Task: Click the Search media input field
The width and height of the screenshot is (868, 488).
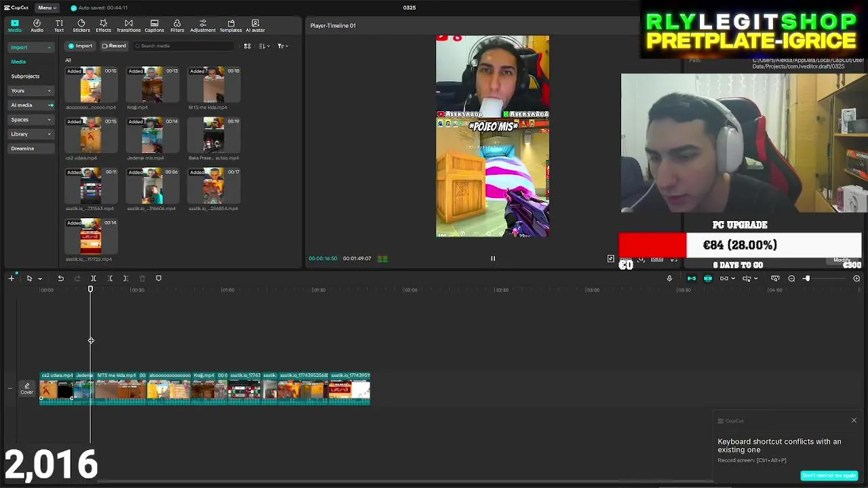Action: (x=182, y=46)
